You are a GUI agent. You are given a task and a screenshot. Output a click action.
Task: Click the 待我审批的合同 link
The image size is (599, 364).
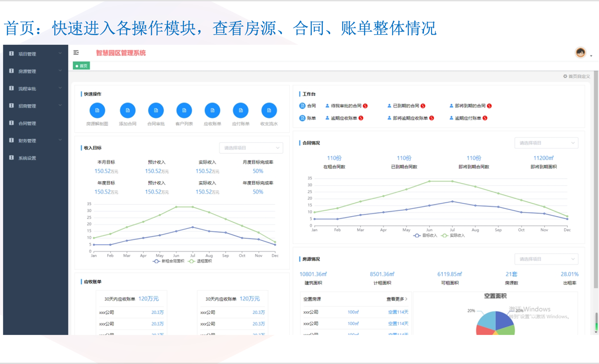pyautogui.click(x=346, y=106)
